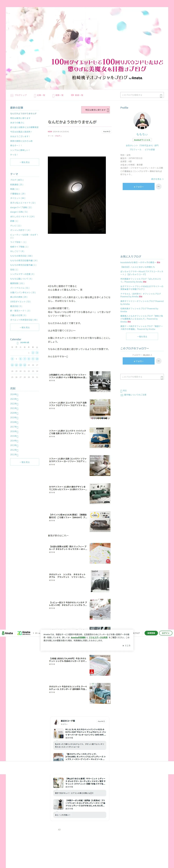This screenshot has height=868, width=174.
Task: Open more options beside follower follow button
Action: pos(158,361)
